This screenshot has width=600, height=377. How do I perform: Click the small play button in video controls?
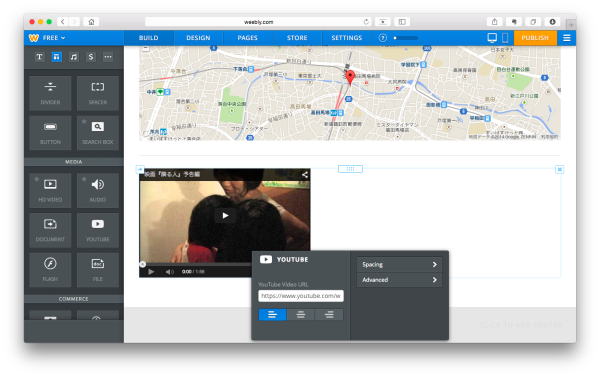151,272
